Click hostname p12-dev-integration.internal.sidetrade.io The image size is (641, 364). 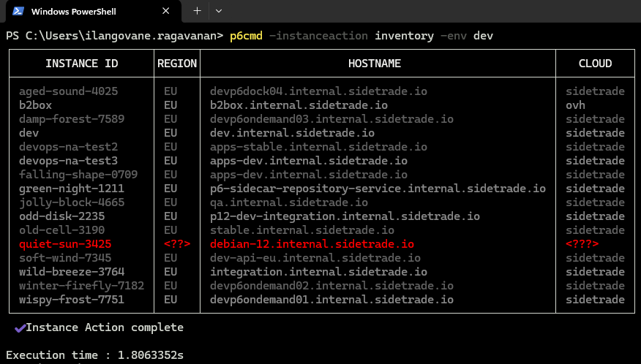(345, 216)
